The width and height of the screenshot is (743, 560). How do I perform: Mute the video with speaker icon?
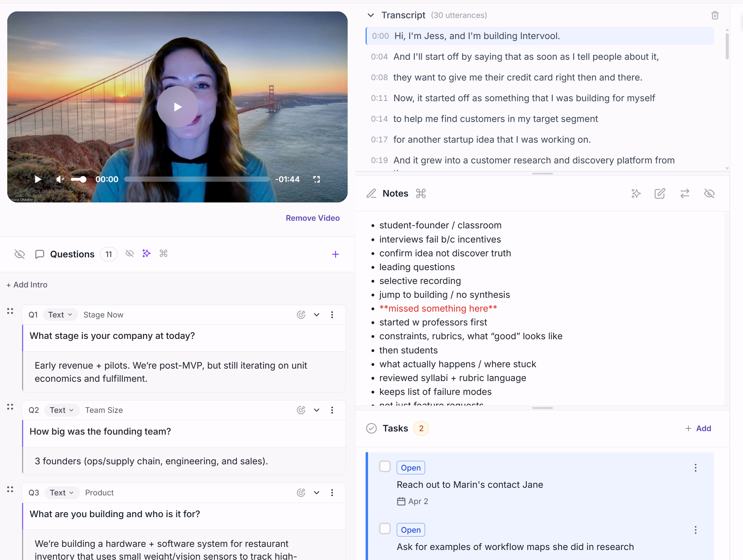point(60,179)
